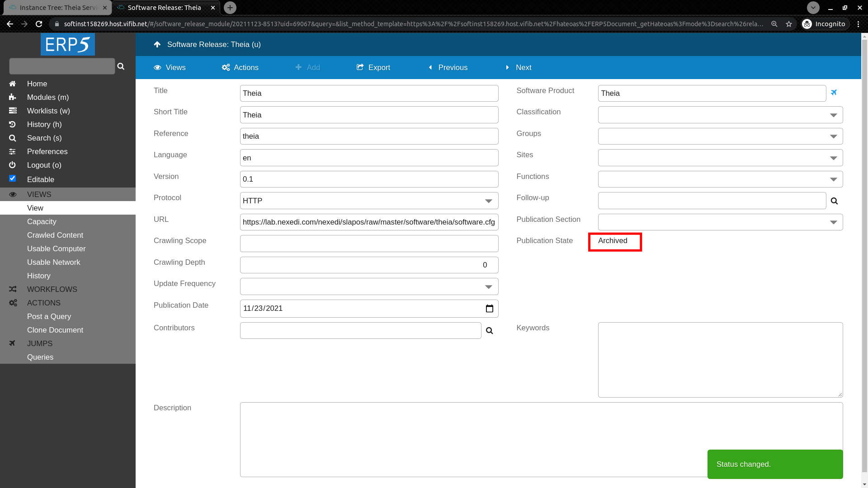Open the Usable Network view
The width and height of the screenshot is (868, 488).
click(68, 262)
